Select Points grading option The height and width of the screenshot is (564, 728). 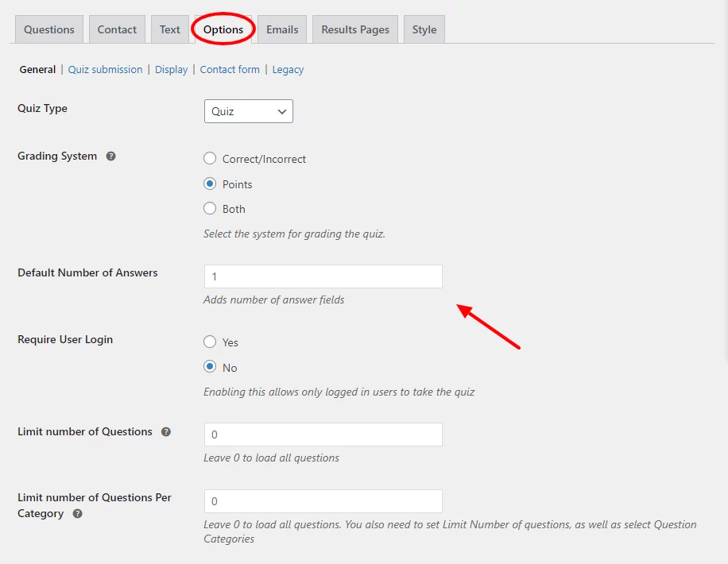point(210,183)
